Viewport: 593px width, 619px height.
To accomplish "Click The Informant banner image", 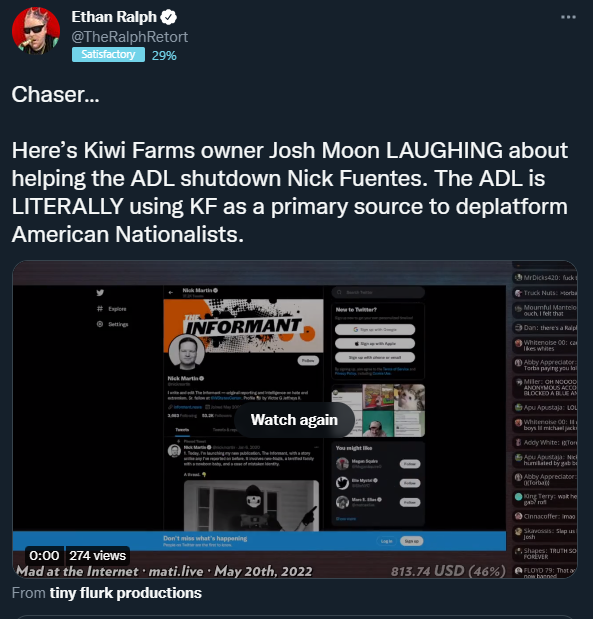I will (244, 326).
